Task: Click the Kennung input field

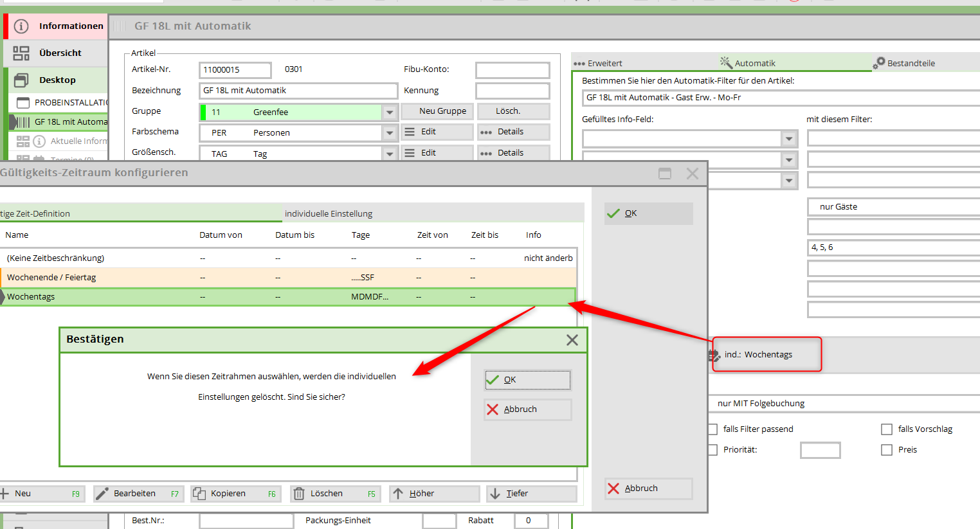Action: 513,91
